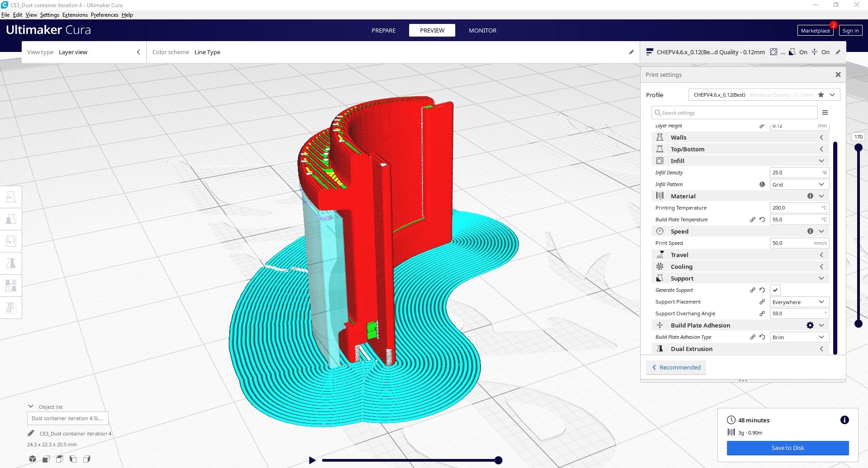Screen dimensions: 868x468
Task: Switch camera to left side view
Action: pos(73,459)
